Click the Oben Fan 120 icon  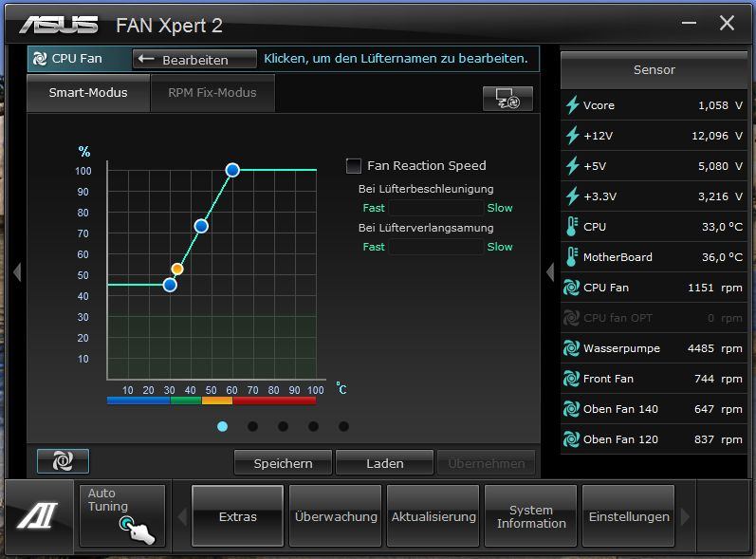pyautogui.click(x=571, y=439)
